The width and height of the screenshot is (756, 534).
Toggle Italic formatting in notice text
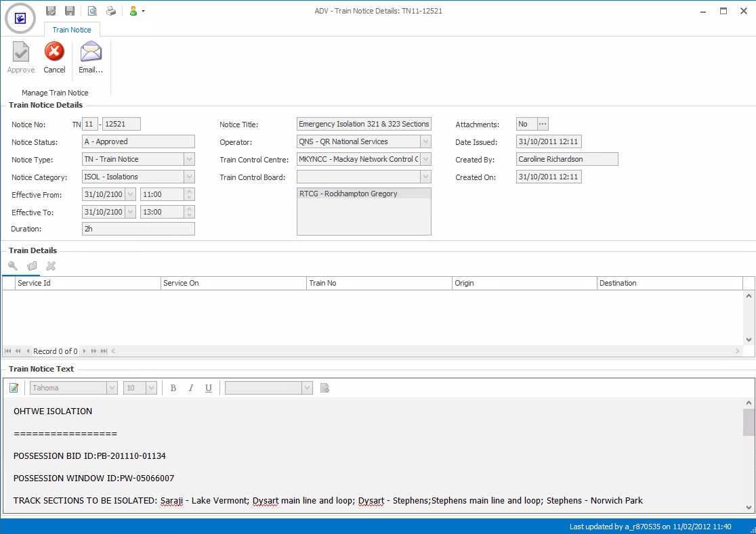click(x=191, y=388)
